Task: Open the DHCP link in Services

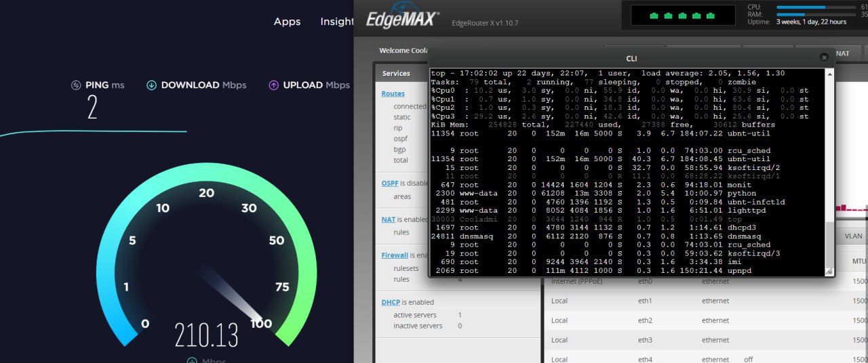Action: pyautogui.click(x=390, y=302)
